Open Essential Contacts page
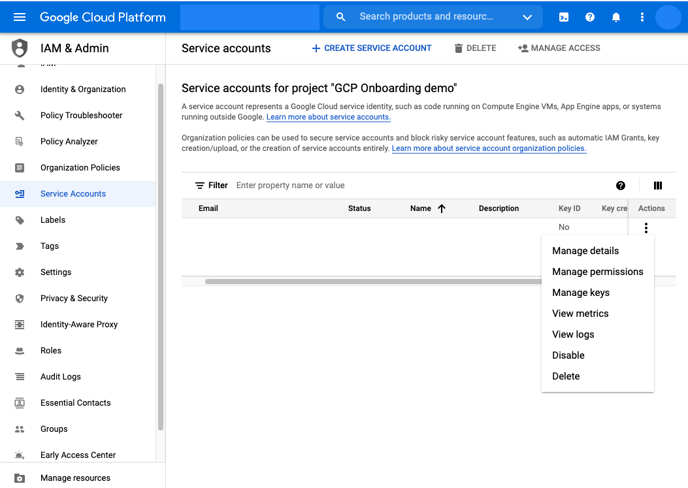 click(75, 403)
